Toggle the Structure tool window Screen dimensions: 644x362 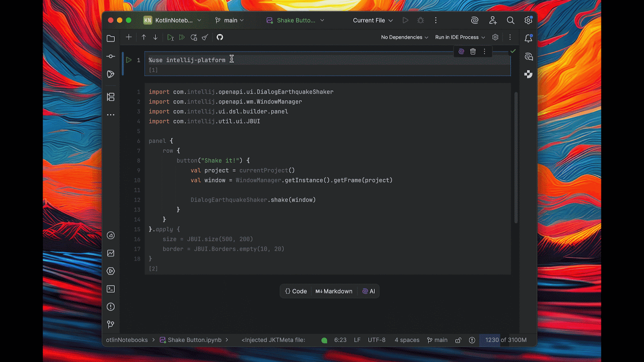111,97
